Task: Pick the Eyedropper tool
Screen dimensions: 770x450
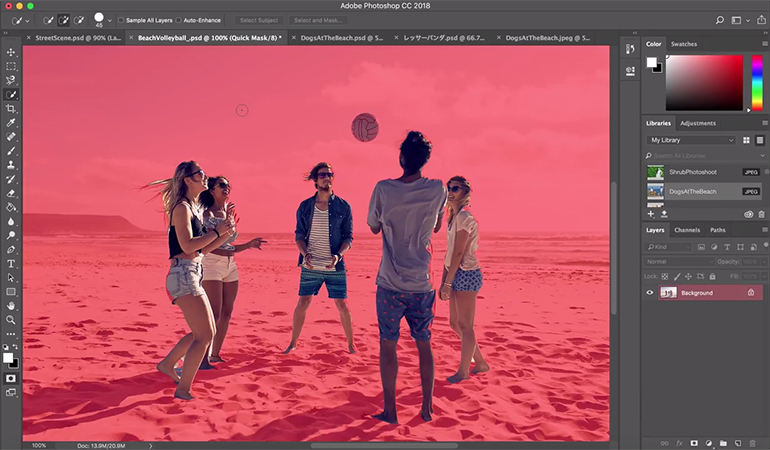Action: tap(11, 122)
